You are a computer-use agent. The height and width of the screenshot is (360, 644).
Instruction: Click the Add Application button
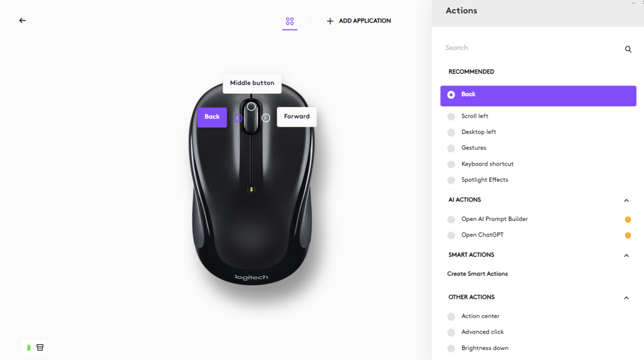[358, 21]
